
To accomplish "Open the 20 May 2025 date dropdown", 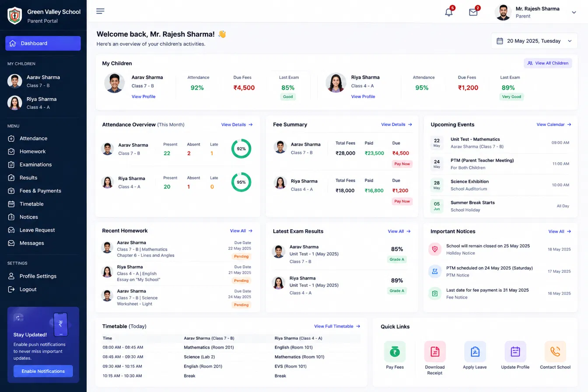I will (x=534, y=41).
